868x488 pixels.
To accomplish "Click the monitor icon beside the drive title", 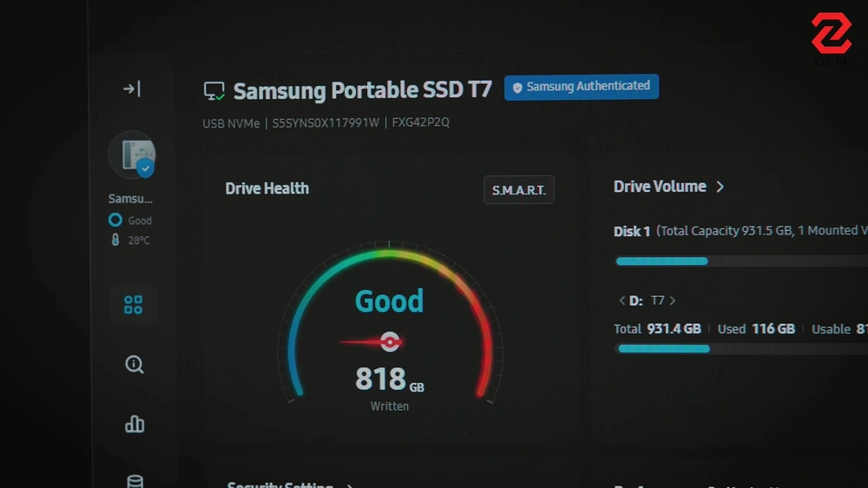I will (214, 91).
